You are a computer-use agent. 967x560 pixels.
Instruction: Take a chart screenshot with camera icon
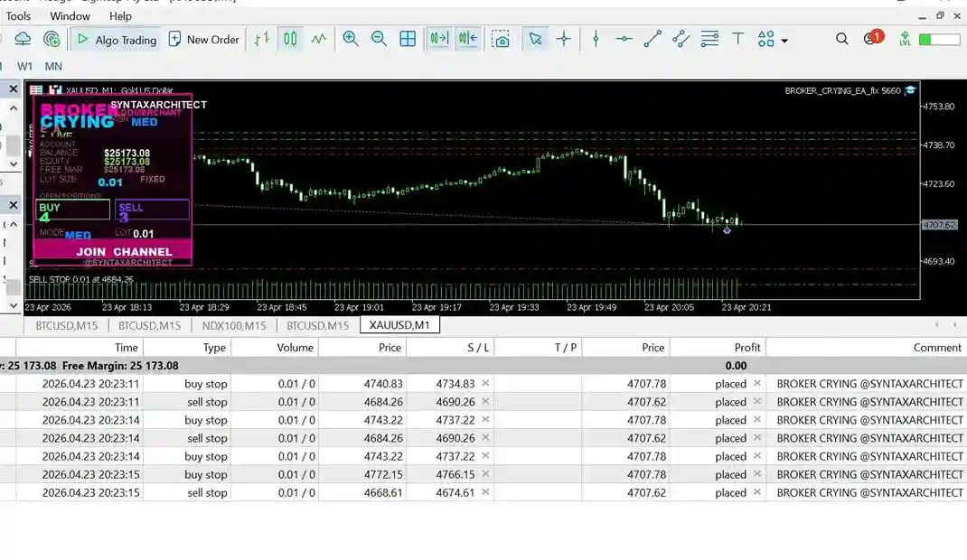pos(501,39)
